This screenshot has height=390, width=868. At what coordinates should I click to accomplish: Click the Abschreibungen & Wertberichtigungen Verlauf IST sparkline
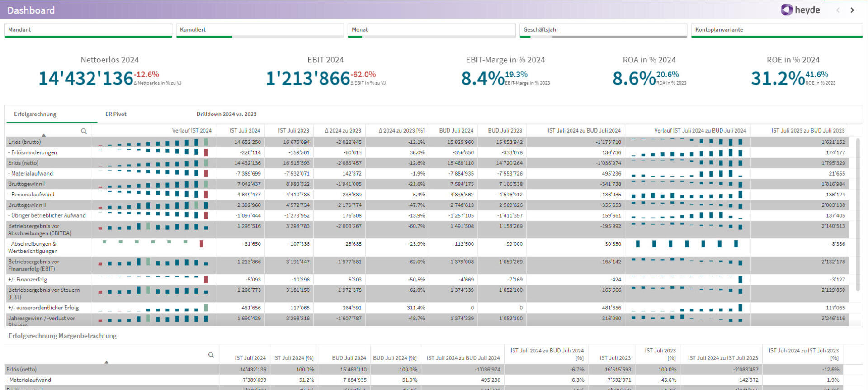(154, 244)
